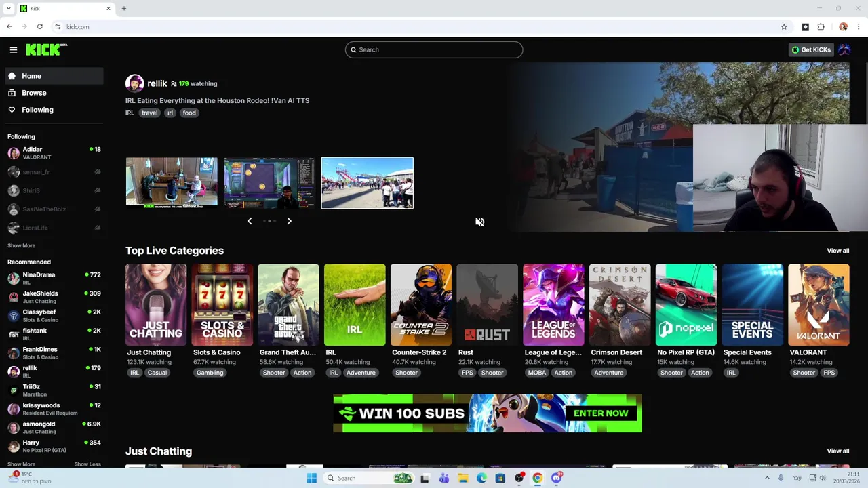Open rellik's profile avatar in featured stream
Screen dimensions: 868x488
pos(134,83)
